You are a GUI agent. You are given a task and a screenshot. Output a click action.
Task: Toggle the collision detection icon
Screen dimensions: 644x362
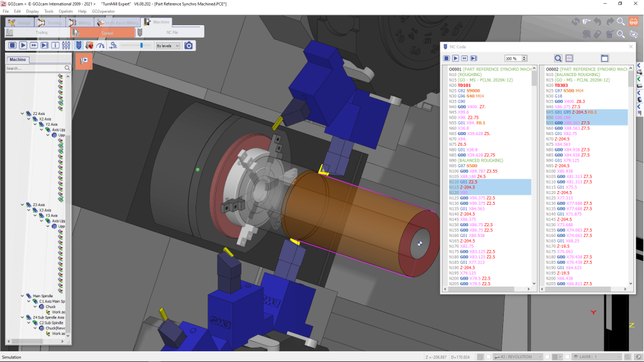point(89,45)
